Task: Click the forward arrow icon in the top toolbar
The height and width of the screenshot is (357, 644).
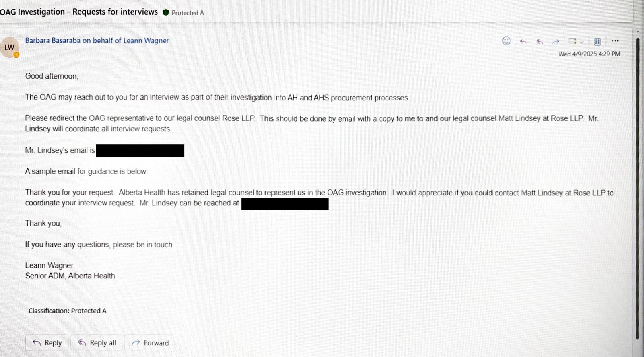Action: click(x=556, y=42)
